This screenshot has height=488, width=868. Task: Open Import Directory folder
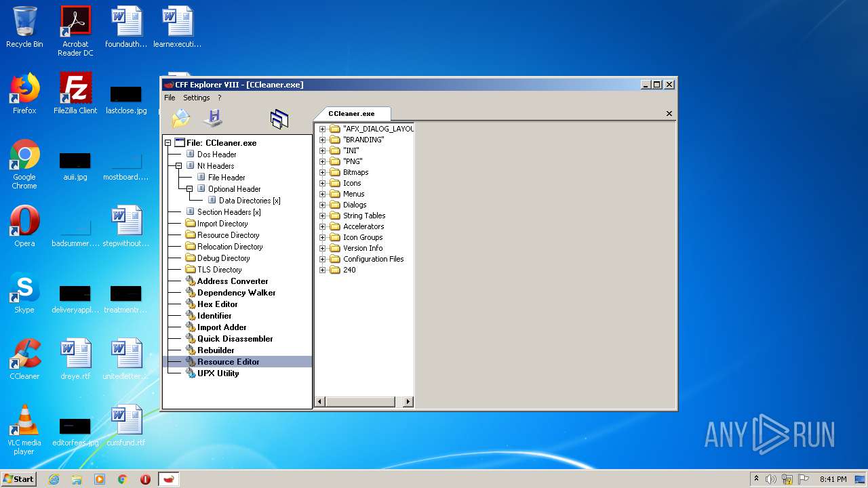[222, 224]
